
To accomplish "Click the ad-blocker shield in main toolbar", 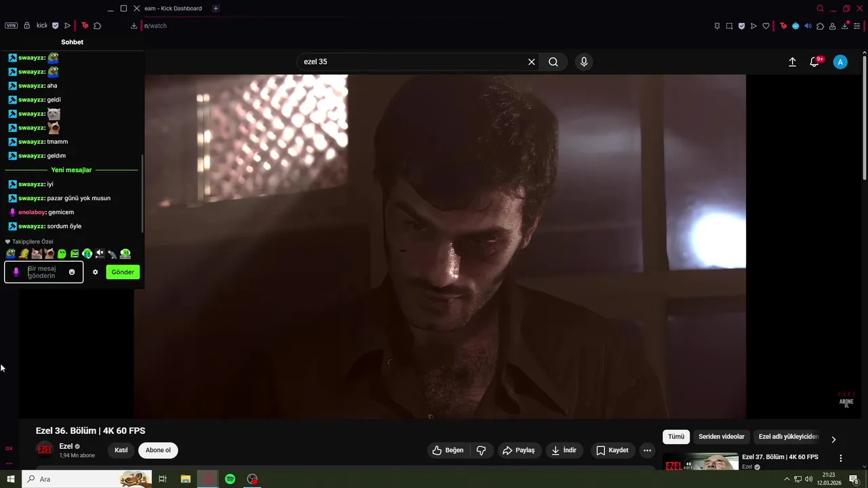I will 741,26.
